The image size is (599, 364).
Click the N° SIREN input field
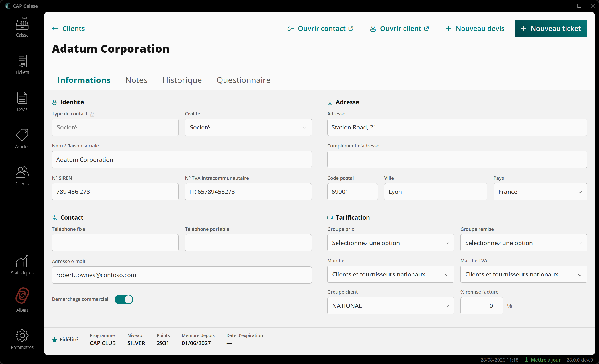(x=115, y=192)
